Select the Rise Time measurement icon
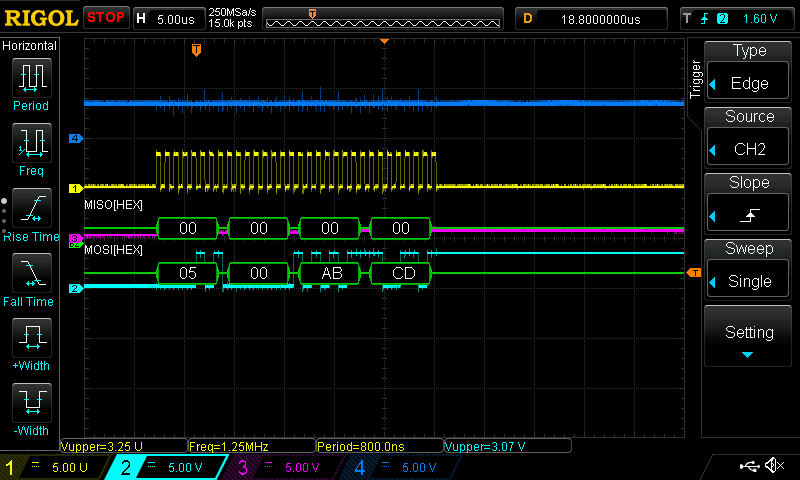Viewport: 800px width, 480px height. click(32, 208)
